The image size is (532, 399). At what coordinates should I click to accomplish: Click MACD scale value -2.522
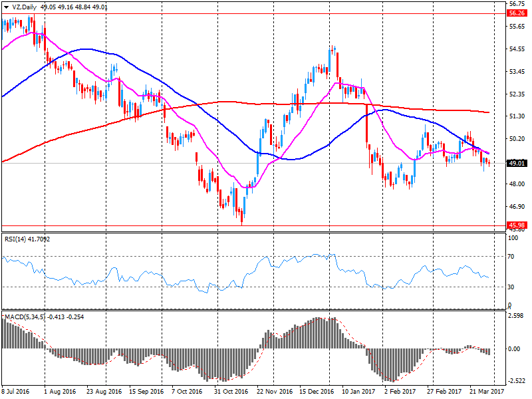(x=516, y=381)
